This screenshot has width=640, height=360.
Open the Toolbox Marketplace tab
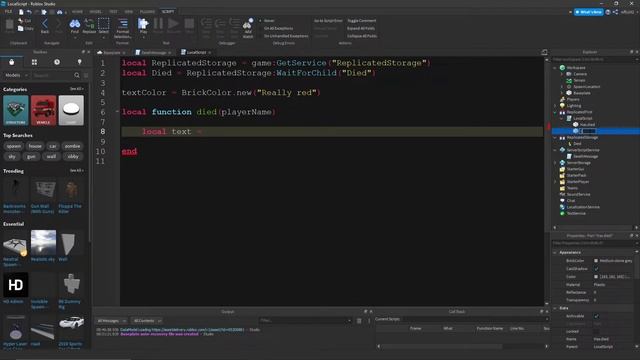click(x=11, y=62)
